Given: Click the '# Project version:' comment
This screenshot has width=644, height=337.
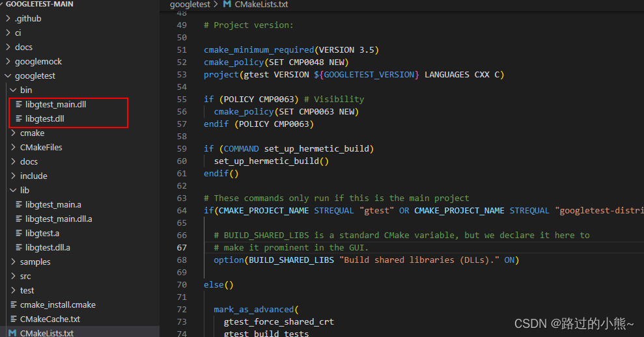Looking at the screenshot, I should pyautogui.click(x=249, y=25).
